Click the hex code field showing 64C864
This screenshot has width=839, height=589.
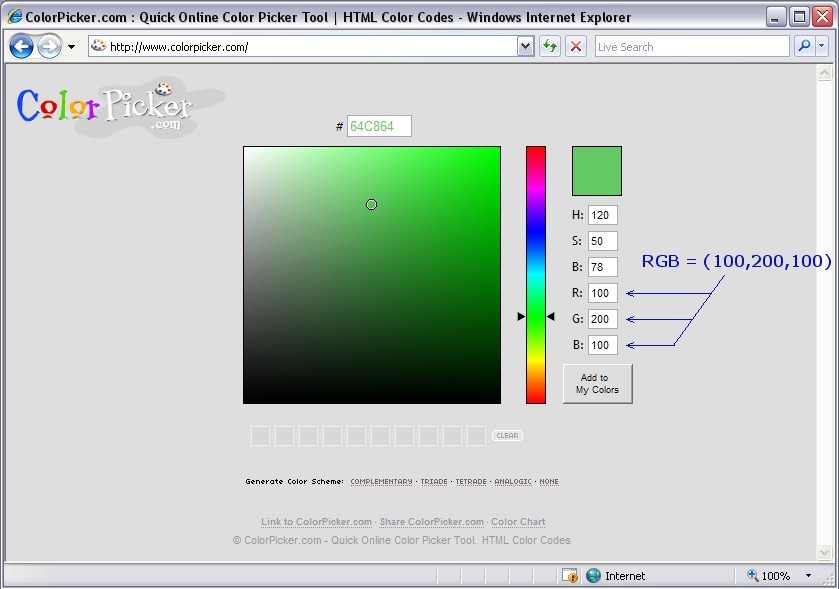379,127
